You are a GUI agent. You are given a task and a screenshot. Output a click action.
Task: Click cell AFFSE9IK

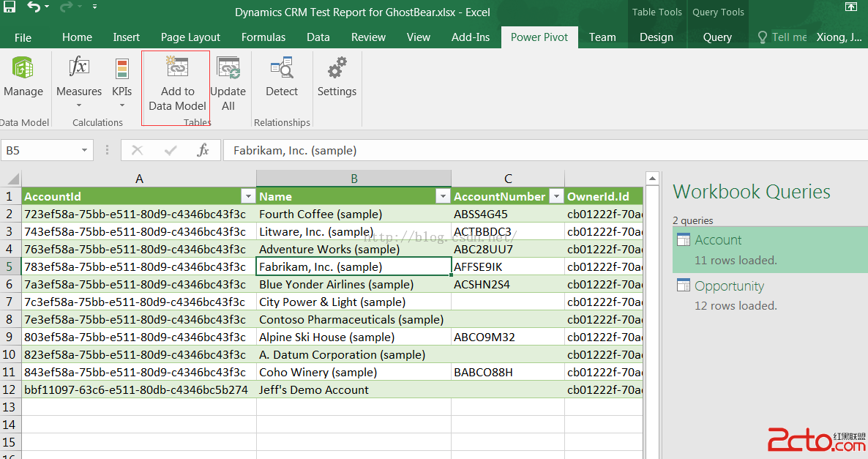(x=508, y=266)
